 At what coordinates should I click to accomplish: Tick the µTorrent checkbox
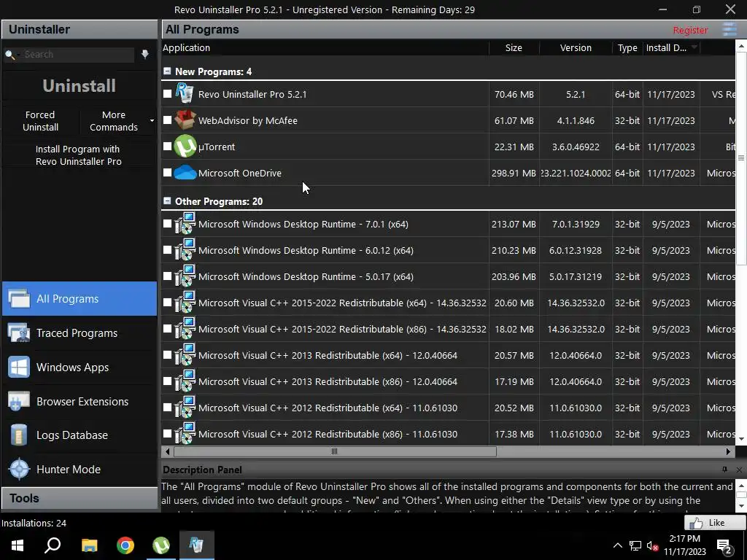tap(167, 146)
